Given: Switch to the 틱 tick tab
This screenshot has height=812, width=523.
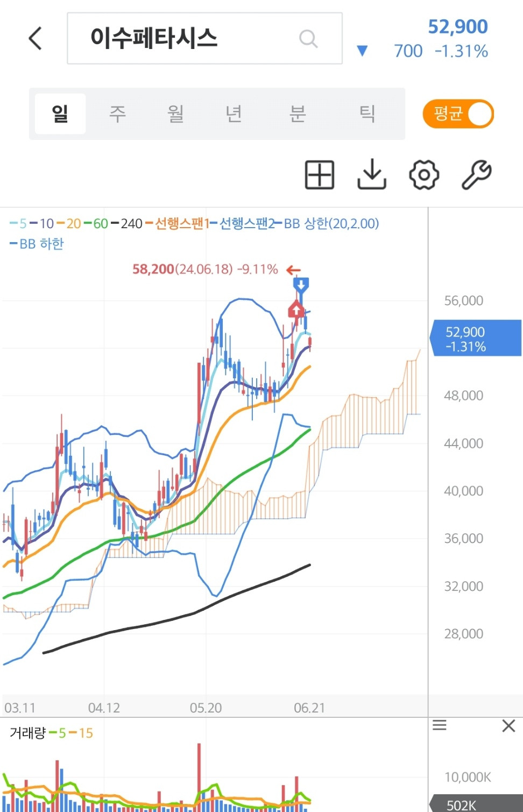Looking at the screenshot, I should 367,114.
